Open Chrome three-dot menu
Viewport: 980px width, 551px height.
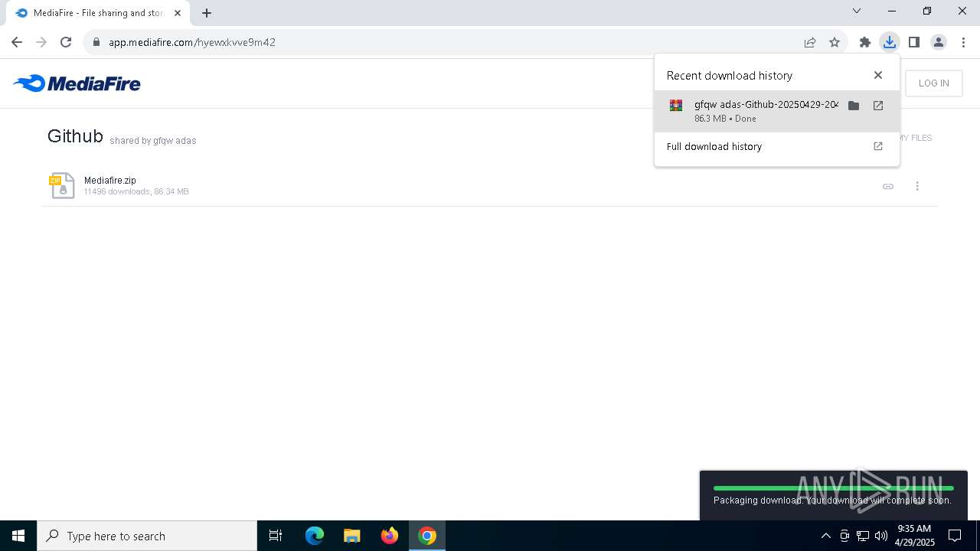point(963,42)
